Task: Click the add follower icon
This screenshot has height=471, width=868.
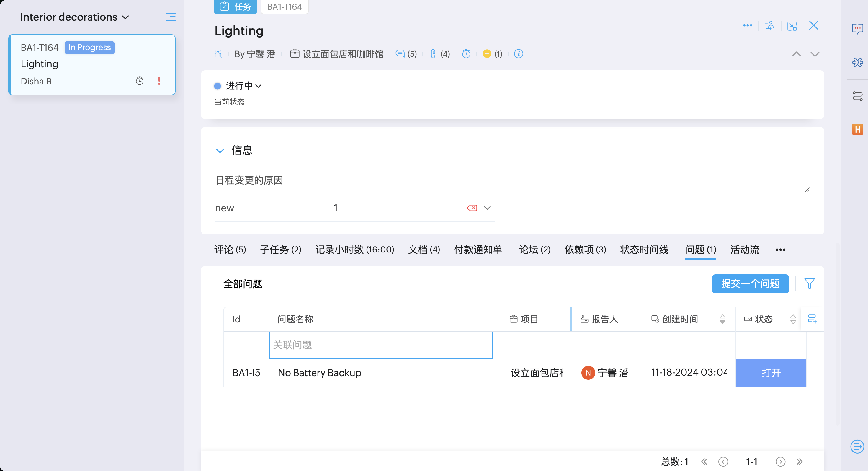Action: tap(769, 26)
